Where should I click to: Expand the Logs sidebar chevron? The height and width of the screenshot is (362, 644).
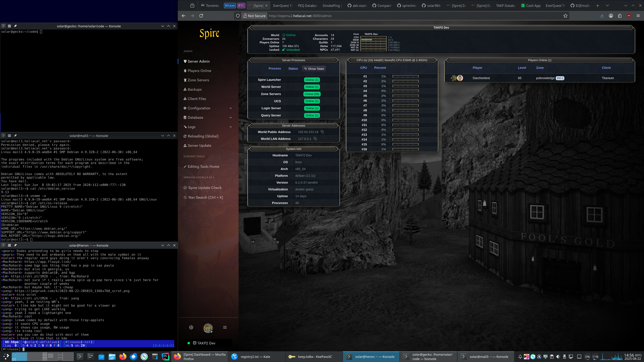pos(230,127)
